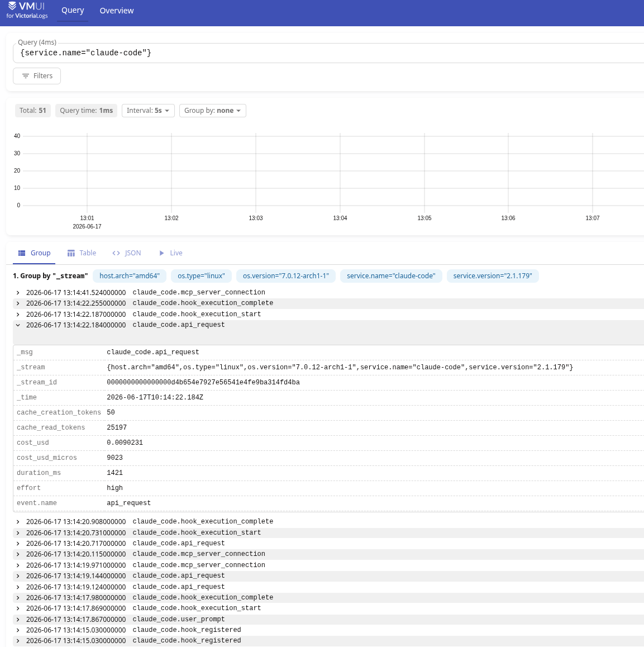Click duration_ms value 1421
The width and height of the screenshot is (644, 647).
tap(115, 473)
